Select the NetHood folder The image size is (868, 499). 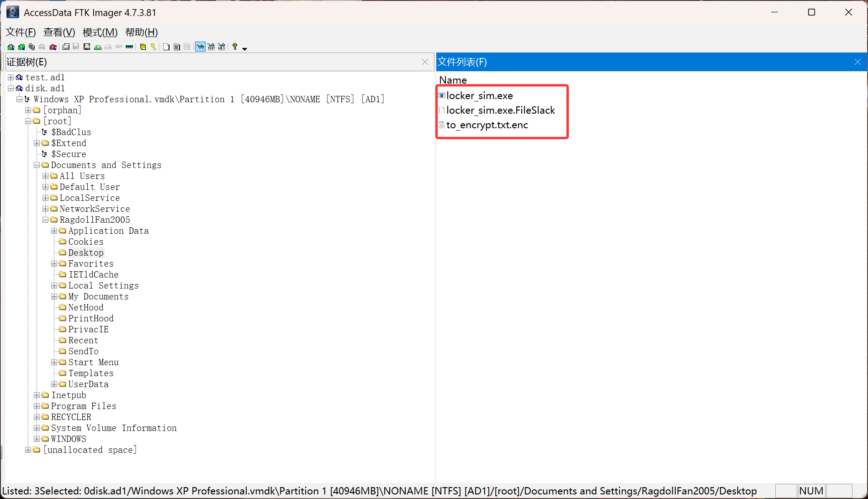coord(86,308)
